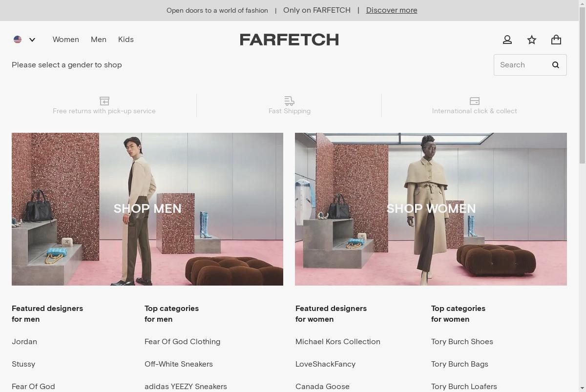Click 'Featured designers for women' heading
This screenshot has height=392, width=586.
coord(331,314)
